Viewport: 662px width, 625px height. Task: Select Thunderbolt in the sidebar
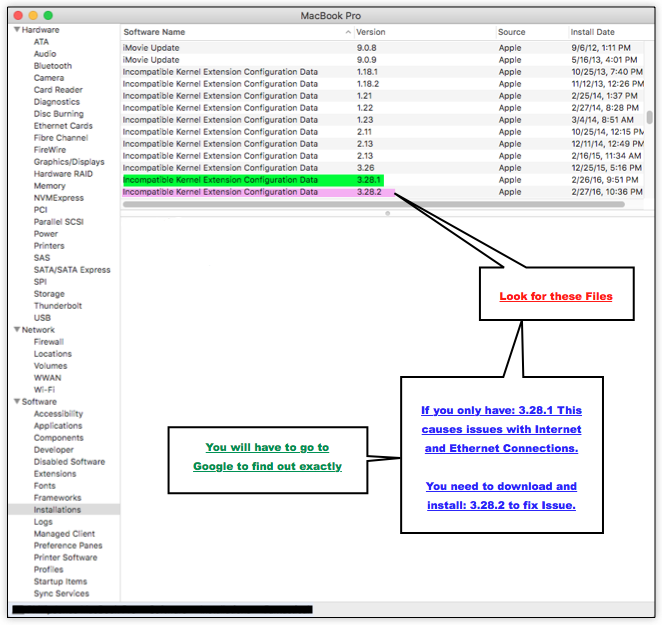click(x=58, y=306)
